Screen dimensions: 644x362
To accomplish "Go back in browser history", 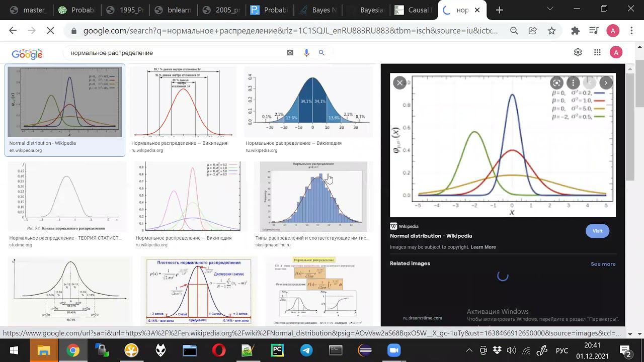I will pos(13,31).
